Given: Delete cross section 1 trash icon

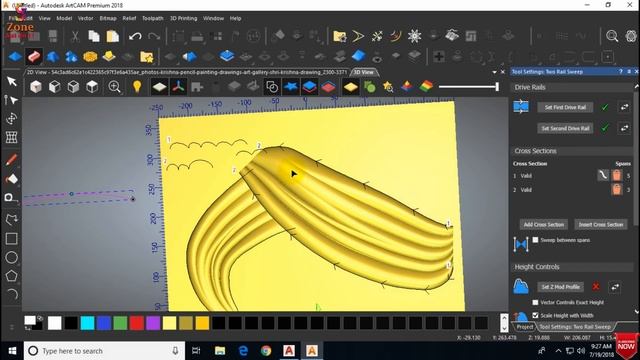Looking at the screenshot, I should pyautogui.click(x=617, y=176).
